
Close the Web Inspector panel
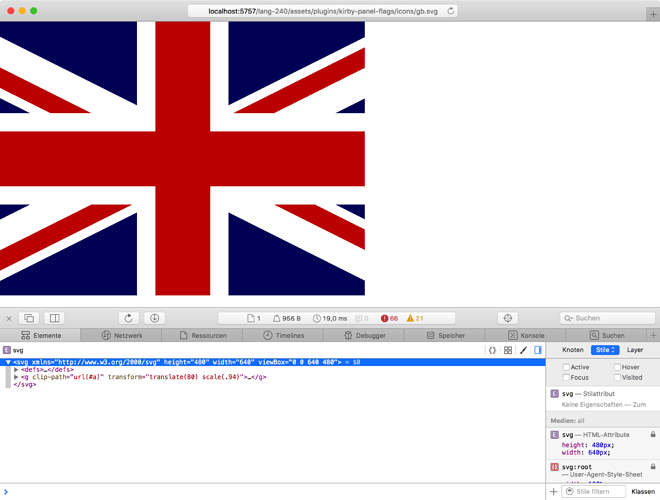click(9, 318)
